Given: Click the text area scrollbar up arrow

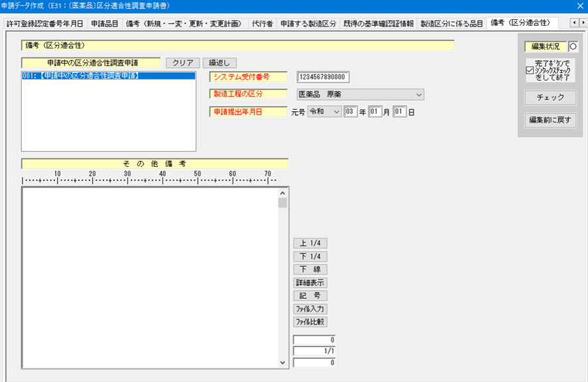Looking at the screenshot, I should [x=283, y=193].
